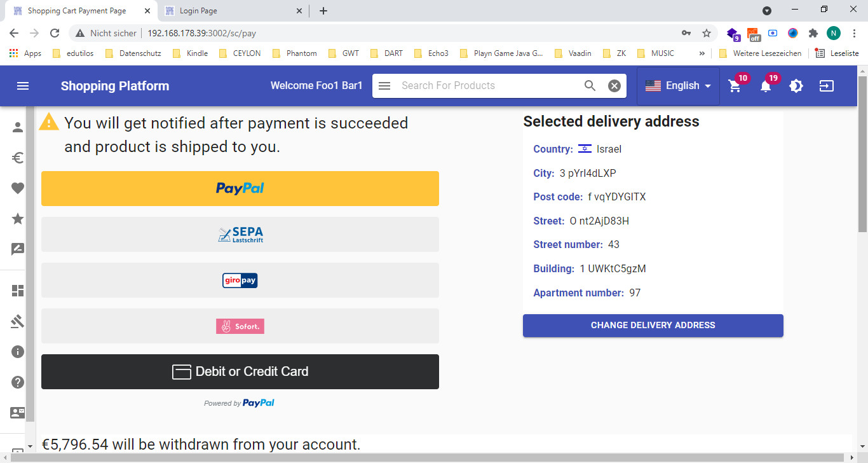Viewport: 868px width, 463px height.
Task: Click the euro currency sidebar icon
Action: (x=18, y=158)
